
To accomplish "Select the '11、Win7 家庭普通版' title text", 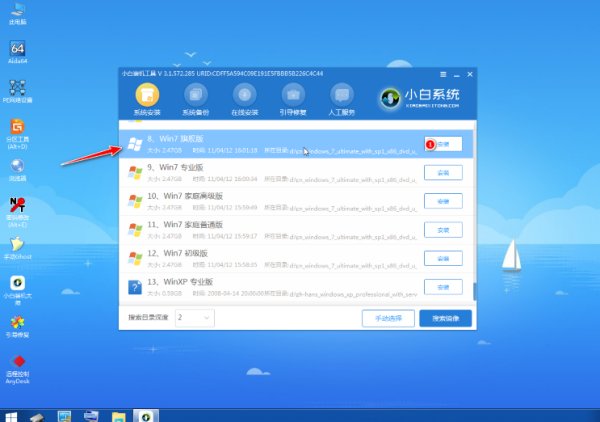I will pos(185,225).
